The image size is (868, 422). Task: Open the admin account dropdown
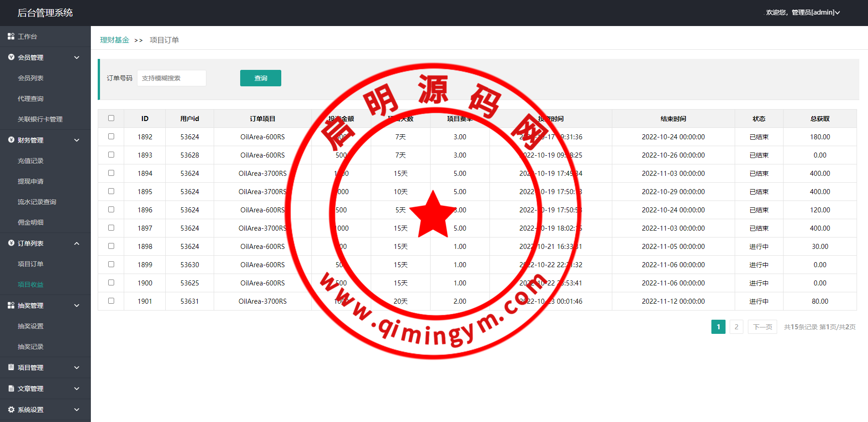tap(803, 12)
